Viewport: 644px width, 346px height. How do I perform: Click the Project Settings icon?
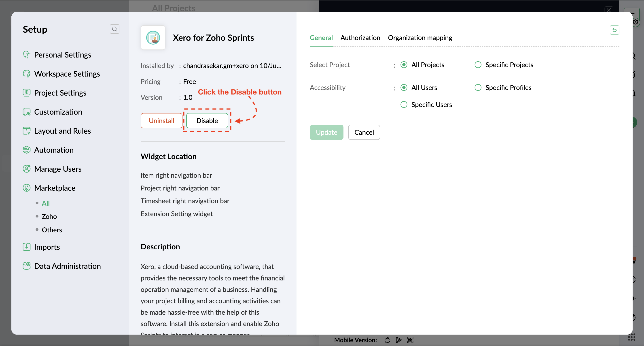(27, 93)
